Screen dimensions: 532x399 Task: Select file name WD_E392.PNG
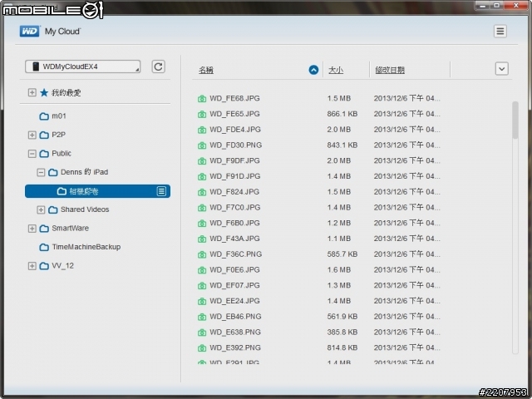pyautogui.click(x=235, y=348)
